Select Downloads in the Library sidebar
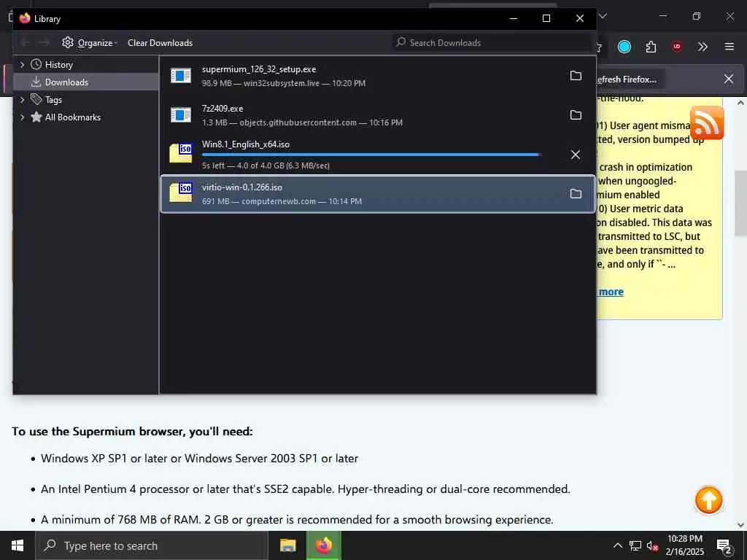The width and height of the screenshot is (747, 560). point(86,82)
